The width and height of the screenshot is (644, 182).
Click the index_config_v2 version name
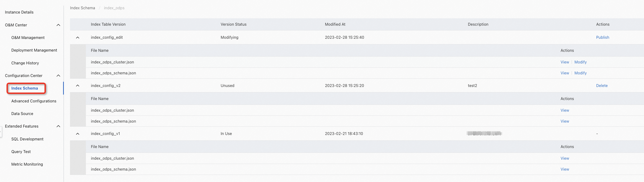point(106,86)
